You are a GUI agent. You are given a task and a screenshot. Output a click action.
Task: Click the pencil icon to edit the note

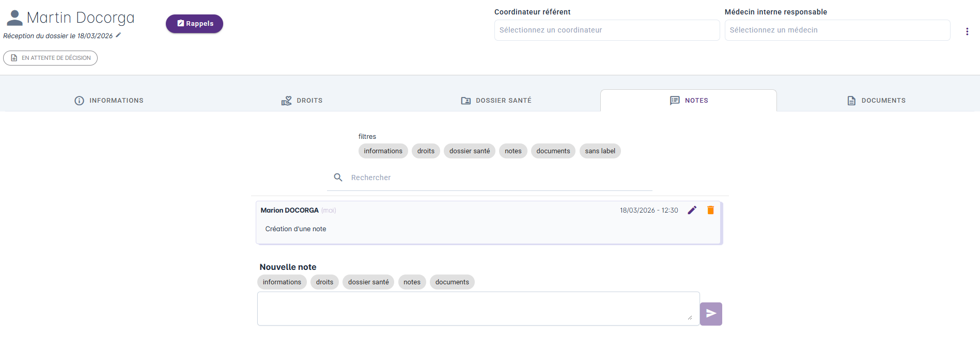(x=692, y=210)
